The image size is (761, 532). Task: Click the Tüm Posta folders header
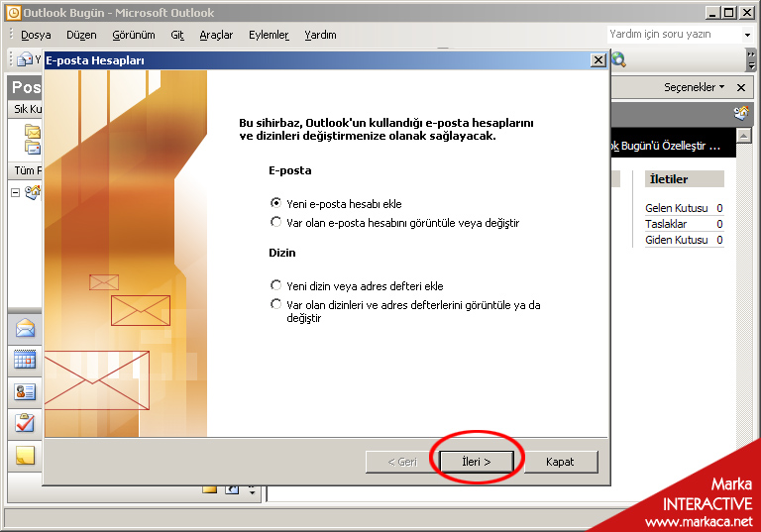pyautogui.click(x=25, y=170)
